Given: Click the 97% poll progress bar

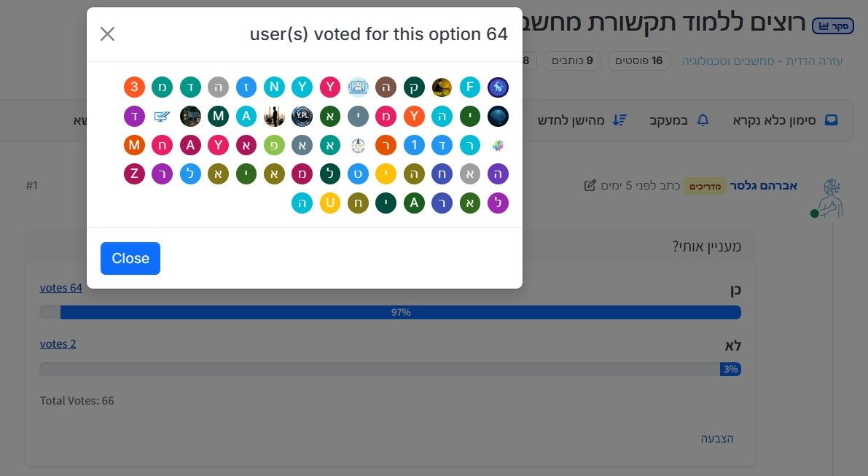Looking at the screenshot, I should [x=390, y=312].
